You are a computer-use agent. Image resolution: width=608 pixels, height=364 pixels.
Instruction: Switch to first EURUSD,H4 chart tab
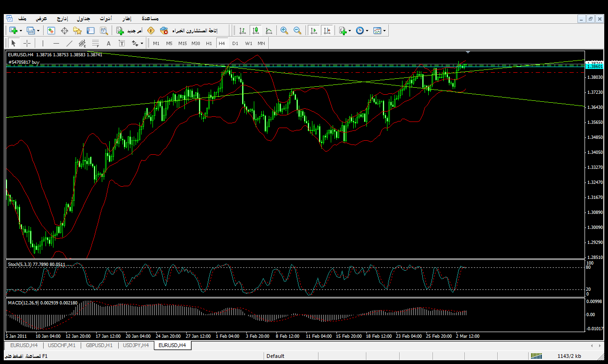(x=24, y=345)
